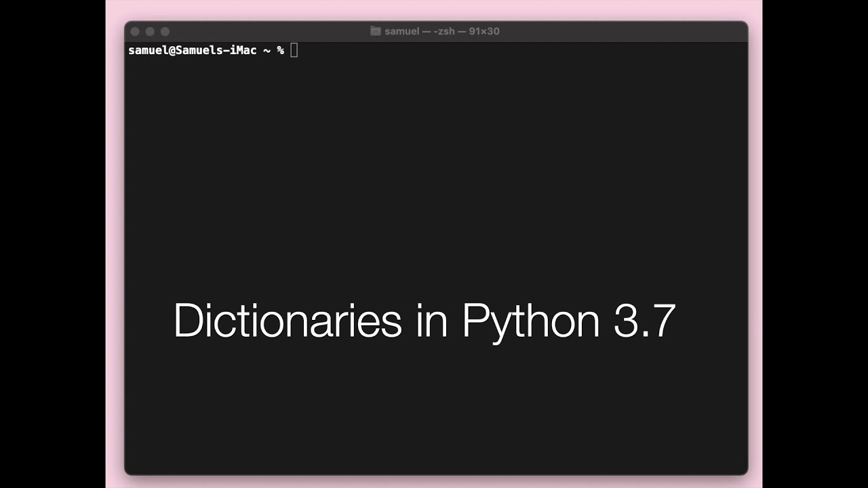868x488 pixels.
Task: Click the Terminal close window button
Action: (x=135, y=32)
